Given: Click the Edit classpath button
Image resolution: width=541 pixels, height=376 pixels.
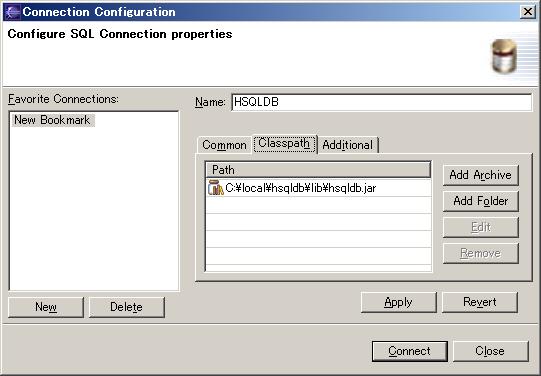Looking at the screenshot, I should click(x=481, y=227).
